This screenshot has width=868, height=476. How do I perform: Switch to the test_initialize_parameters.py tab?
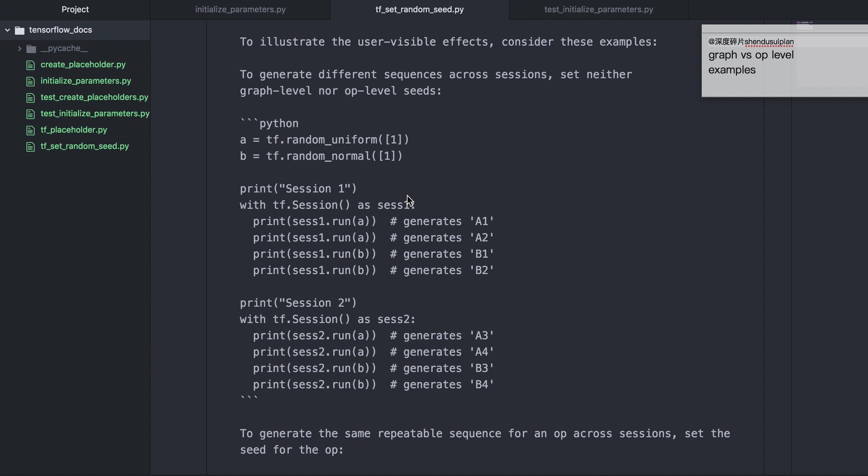(x=599, y=10)
